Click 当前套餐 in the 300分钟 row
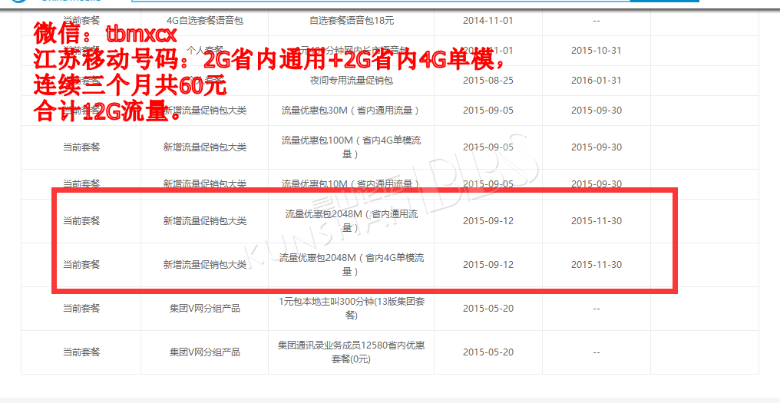This screenshot has width=780, height=403. pyautogui.click(x=81, y=308)
